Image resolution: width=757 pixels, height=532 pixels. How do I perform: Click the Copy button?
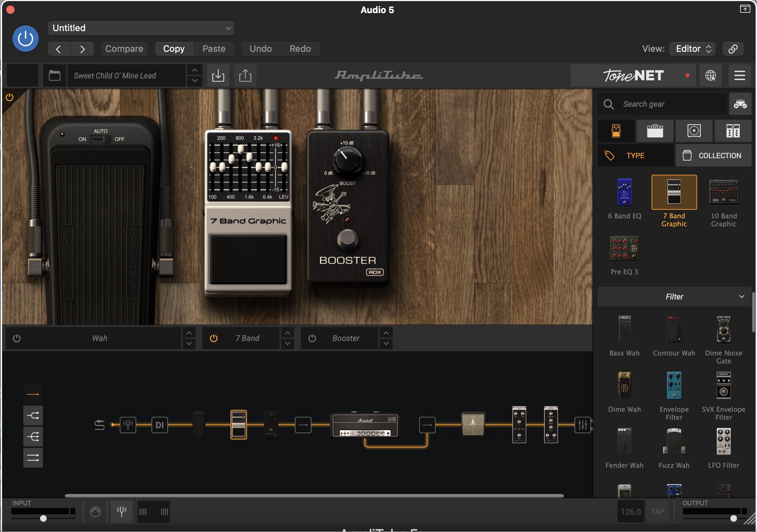point(174,49)
